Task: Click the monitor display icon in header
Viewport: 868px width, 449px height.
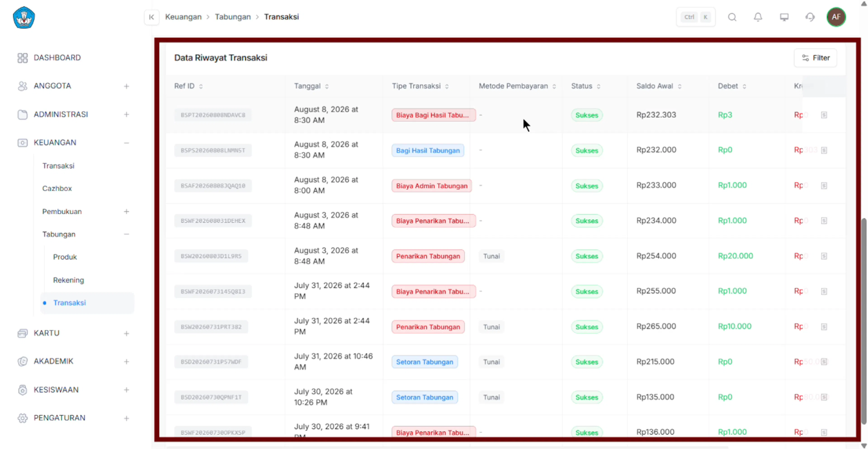Action: [784, 17]
